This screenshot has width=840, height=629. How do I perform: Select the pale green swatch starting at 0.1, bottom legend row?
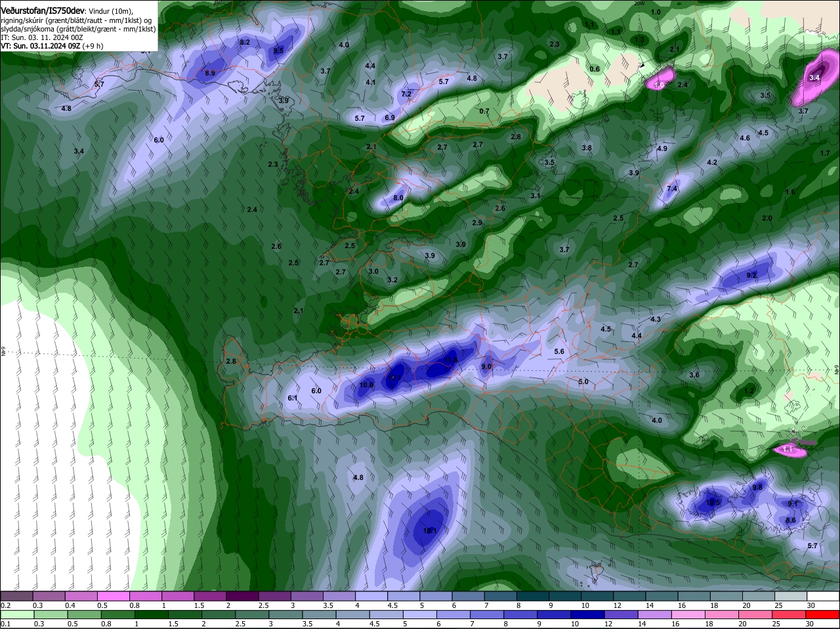16,615
